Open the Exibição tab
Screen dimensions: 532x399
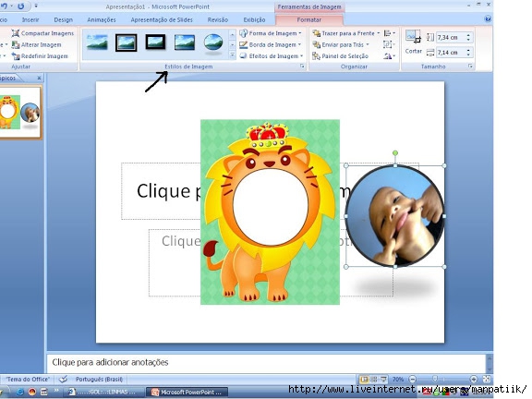(254, 19)
